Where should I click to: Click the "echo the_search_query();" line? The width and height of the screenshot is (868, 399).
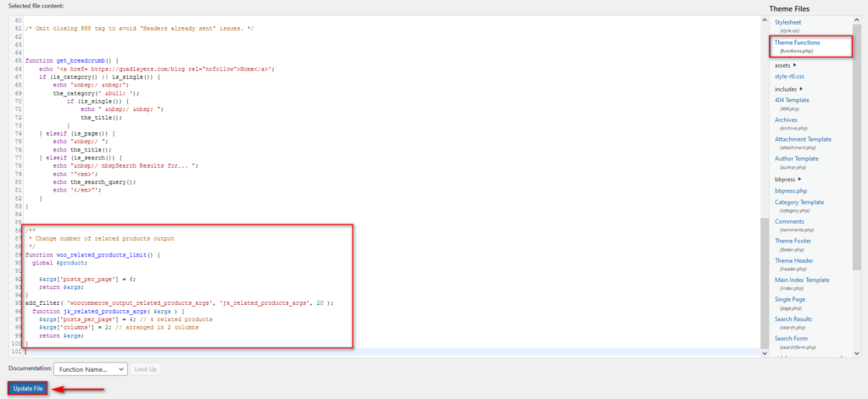[x=94, y=182]
